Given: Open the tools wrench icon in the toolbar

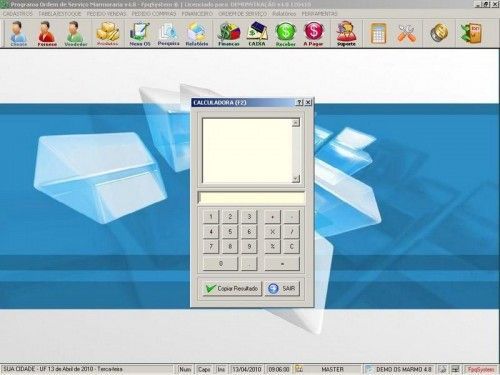Looking at the screenshot, I should [x=406, y=33].
